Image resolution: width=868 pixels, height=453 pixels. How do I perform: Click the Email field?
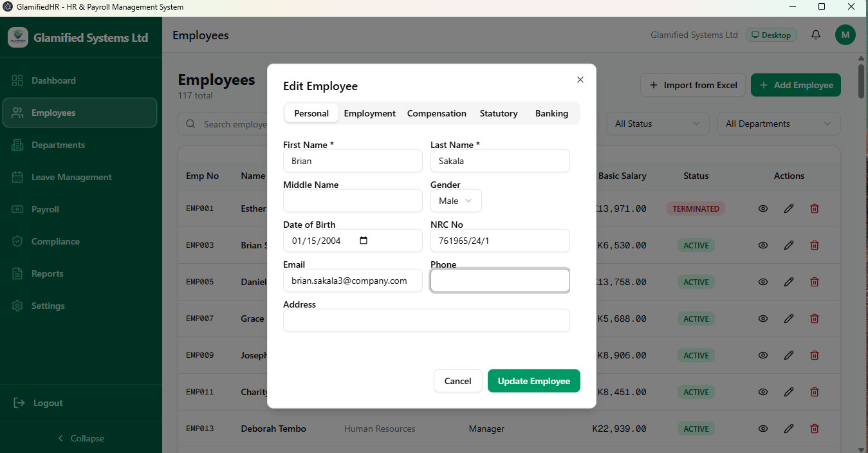tap(353, 281)
